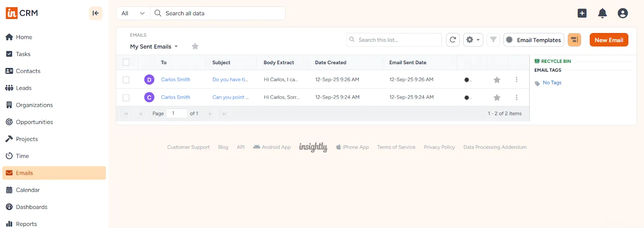Click the page number input box
Image resolution: width=644 pixels, height=228 pixels.
coord(177,114)
